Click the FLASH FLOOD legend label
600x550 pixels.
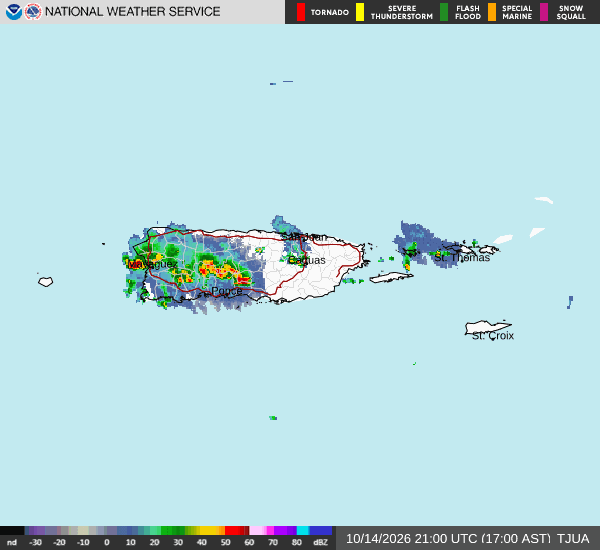pos(468,12)
